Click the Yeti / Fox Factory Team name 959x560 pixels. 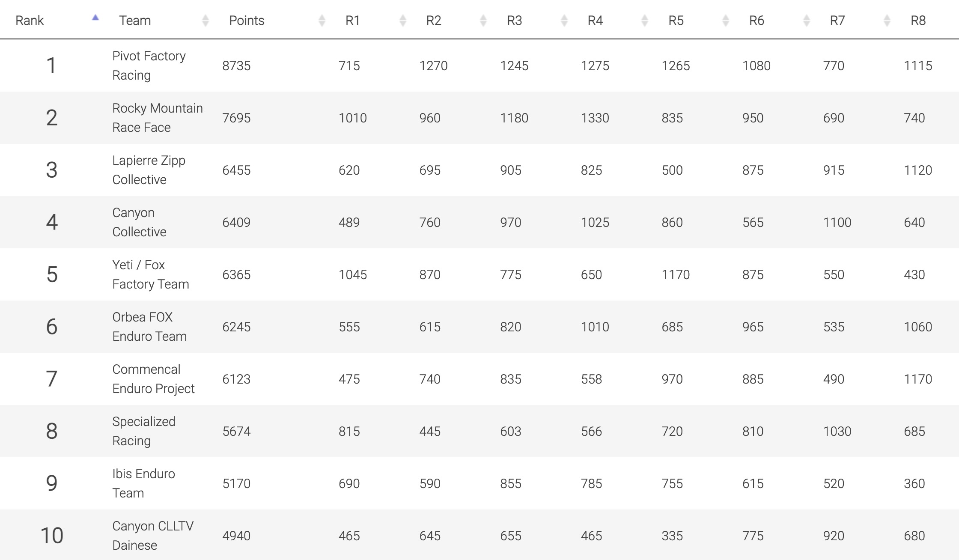[150, 274]
